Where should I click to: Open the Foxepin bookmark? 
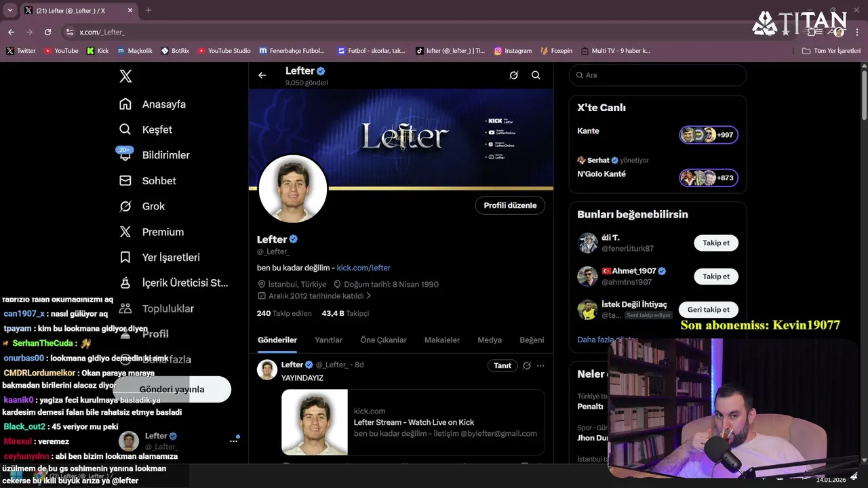(x=556, y=51)
